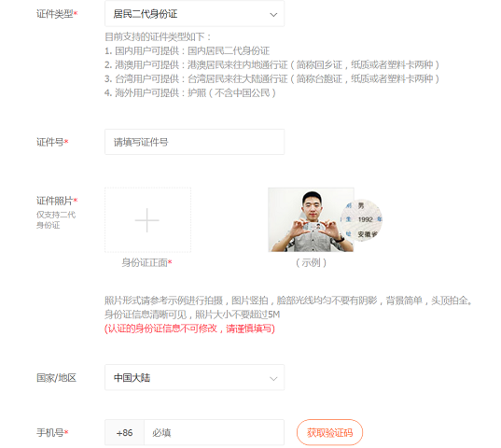Click the 证件照片 field label
This screenshot has height=448, width=501.
pos(57,201)
